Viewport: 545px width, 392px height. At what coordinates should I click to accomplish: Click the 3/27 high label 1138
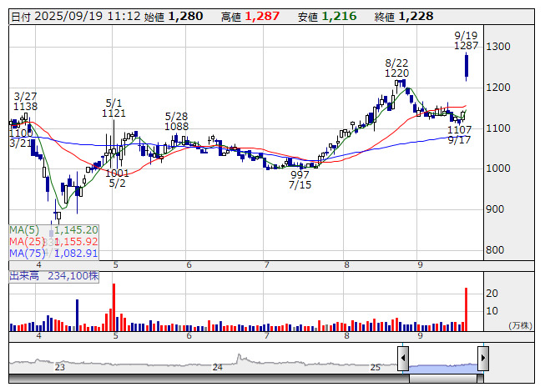pos(25,107)
